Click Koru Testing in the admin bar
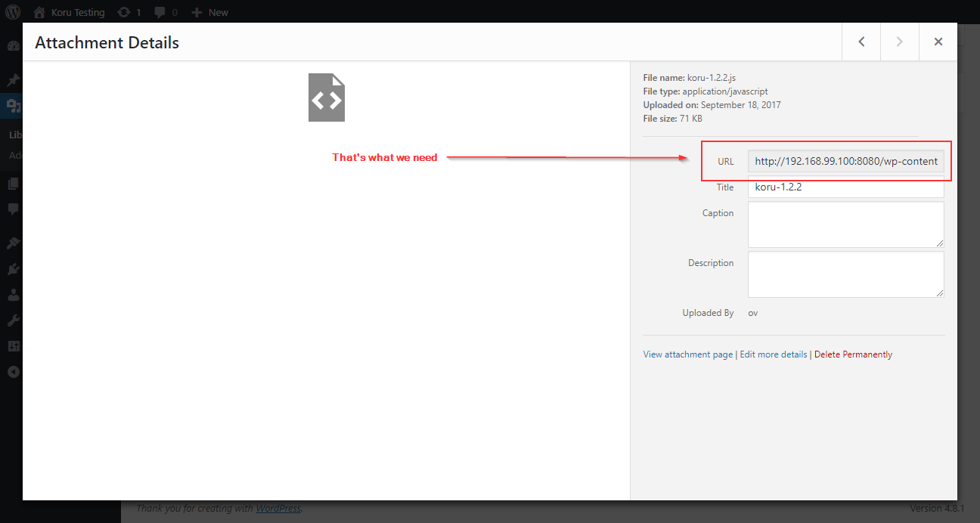 (76, 11)
